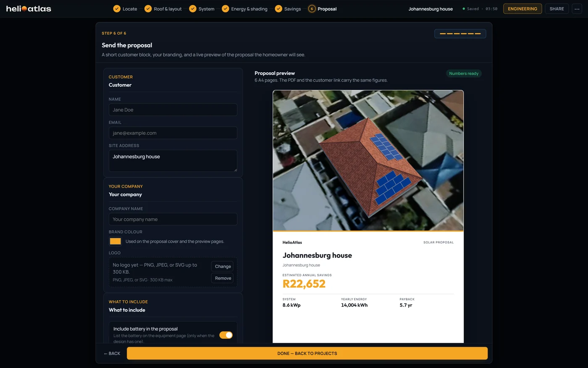Click the Site address text area
Viewport: 588px width, 368px height.
173,161
